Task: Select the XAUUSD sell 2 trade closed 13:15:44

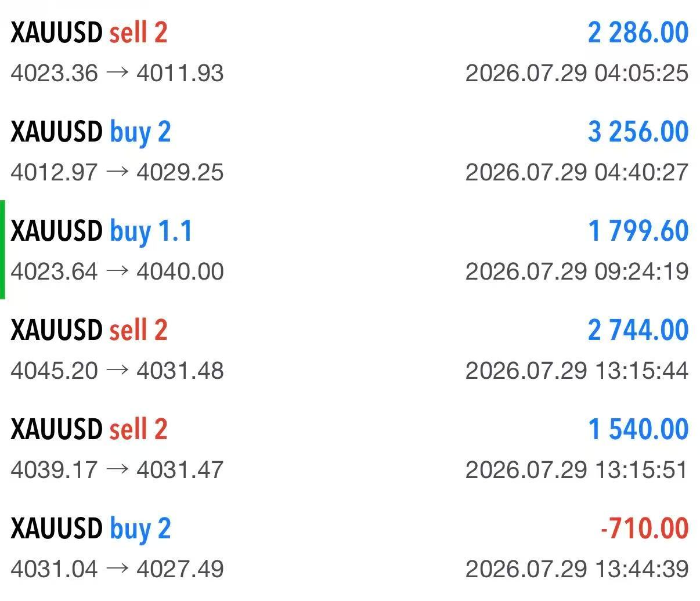Action: coord(350,349)
